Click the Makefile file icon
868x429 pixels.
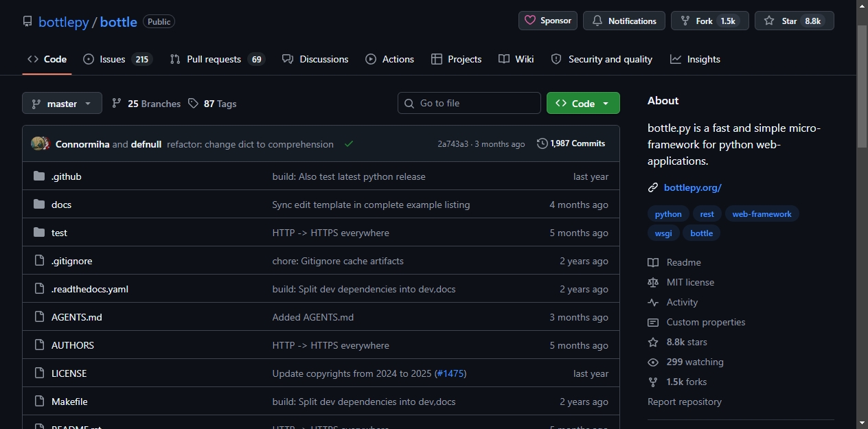pos(39,402)
